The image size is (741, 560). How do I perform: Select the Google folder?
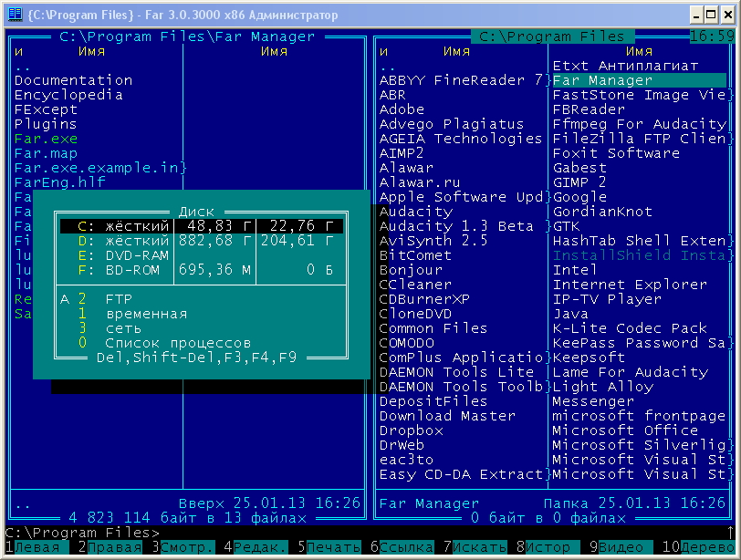(579, 197)
